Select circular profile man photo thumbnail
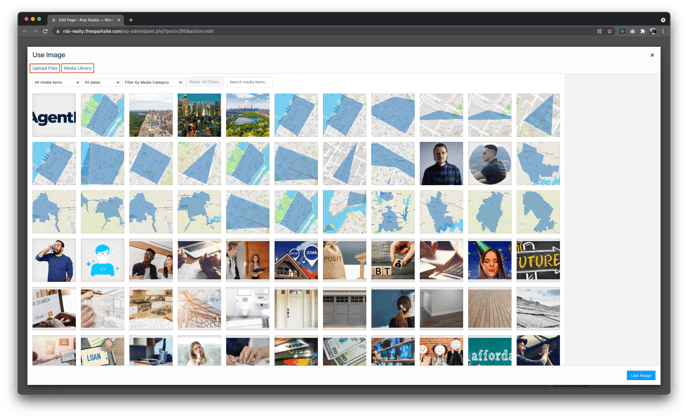The height and width of the screenshot is (418, 688). click(490, 163)
